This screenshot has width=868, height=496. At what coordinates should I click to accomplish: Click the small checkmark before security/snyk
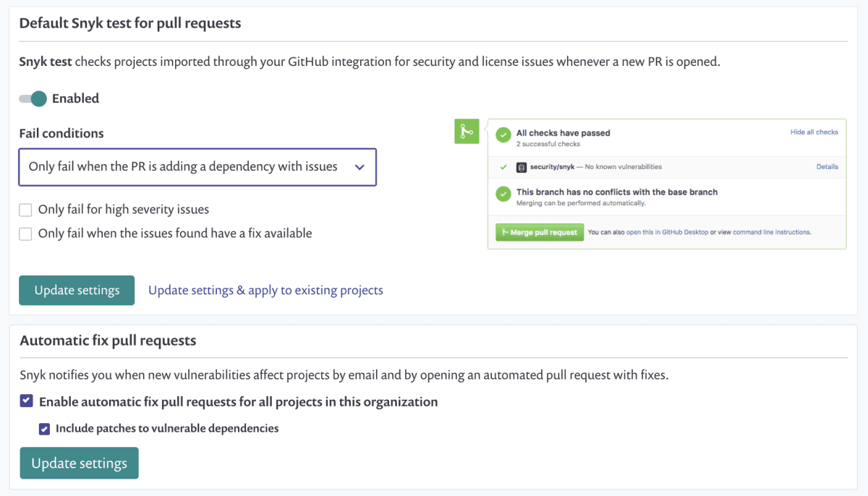(503, 167)
